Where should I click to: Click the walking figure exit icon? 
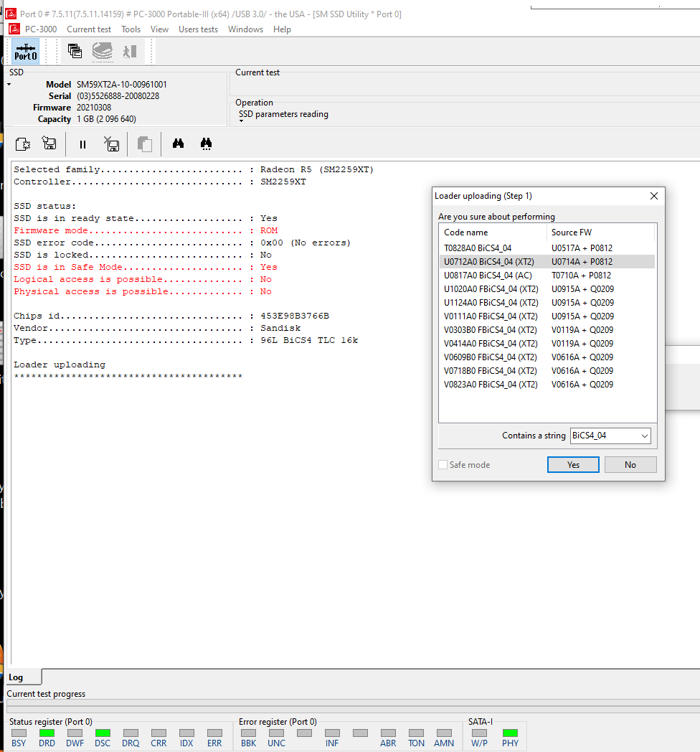click(130, 51)
